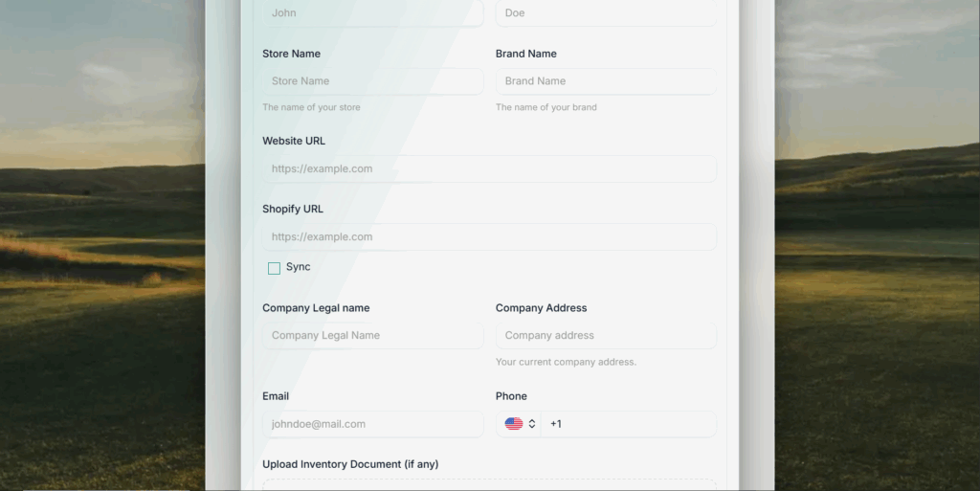Select the Company Legal Name input
This screenshot has width=980, height=491.
tap(372, 336)
